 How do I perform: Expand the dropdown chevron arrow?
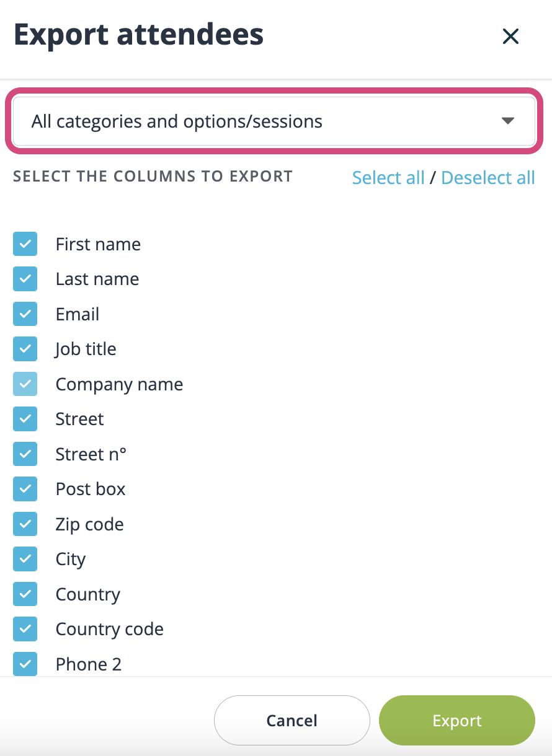pyautogui.click(x=509, y=121)
